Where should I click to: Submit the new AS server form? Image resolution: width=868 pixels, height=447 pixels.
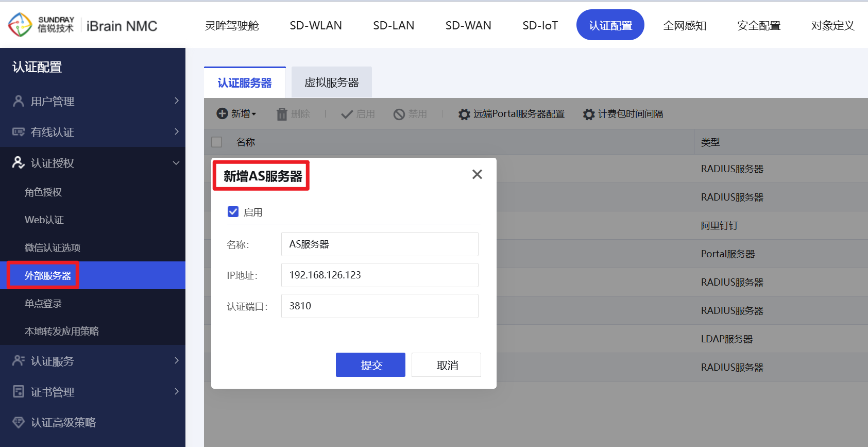click(370, 365)
